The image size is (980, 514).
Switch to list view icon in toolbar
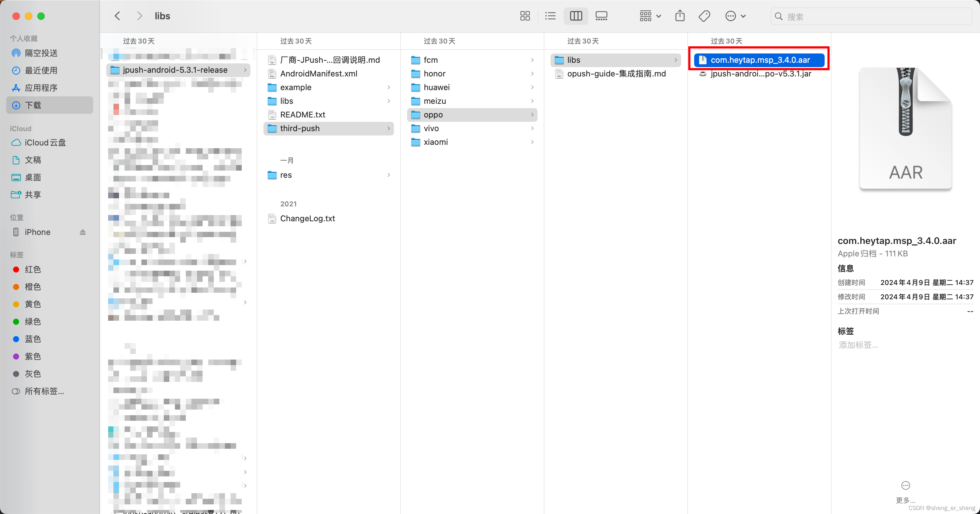pyautogui.click(x=550, y=16)
